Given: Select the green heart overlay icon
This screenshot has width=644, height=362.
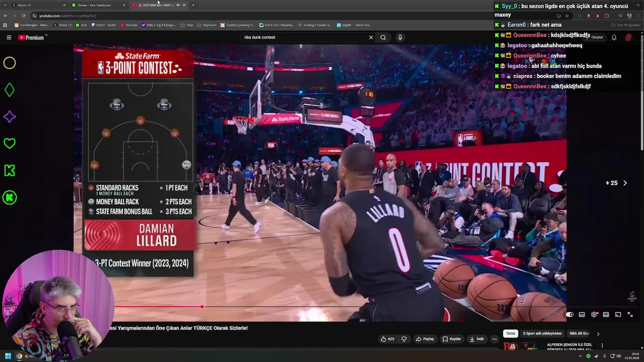Looking at the screenshot, I should click(10, 144).
